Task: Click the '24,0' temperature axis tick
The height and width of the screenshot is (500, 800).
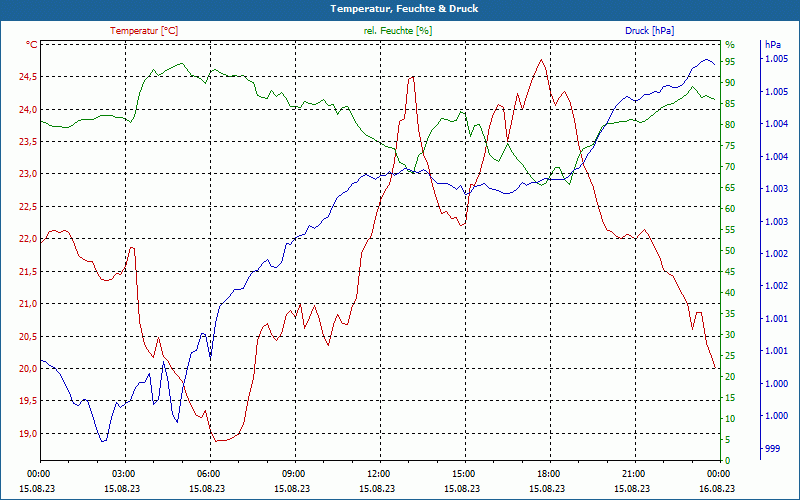Action: pyautogui.click(x=28, y=109)
